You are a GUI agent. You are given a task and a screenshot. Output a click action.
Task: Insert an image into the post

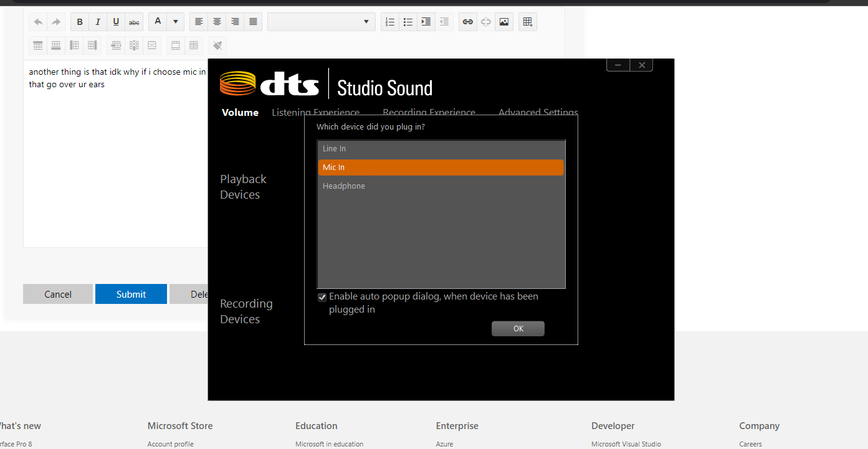[x=504, y=22]
